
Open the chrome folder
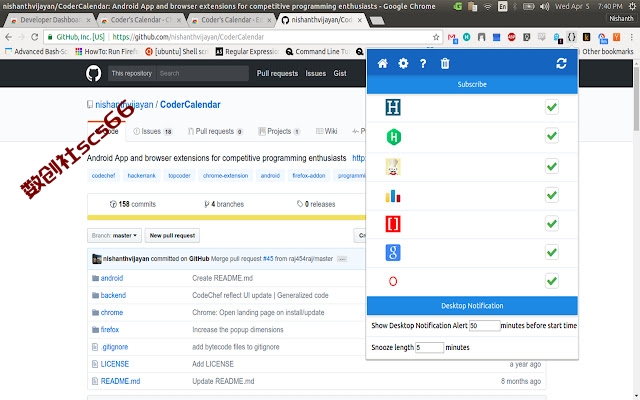112,313
